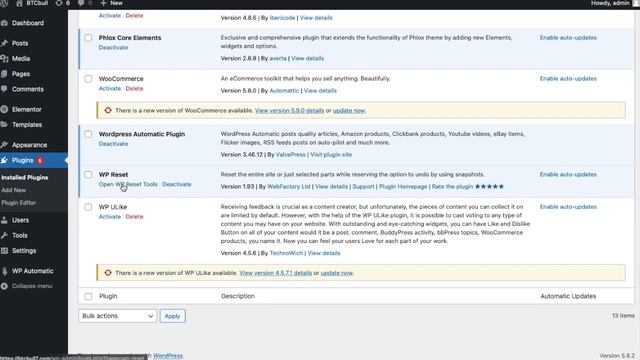The width and height of the screenshot is (640, 360).
Task: Visit plugin site for Wordpress Automatic
Action: pyautogui.click(x=331, y=155)
